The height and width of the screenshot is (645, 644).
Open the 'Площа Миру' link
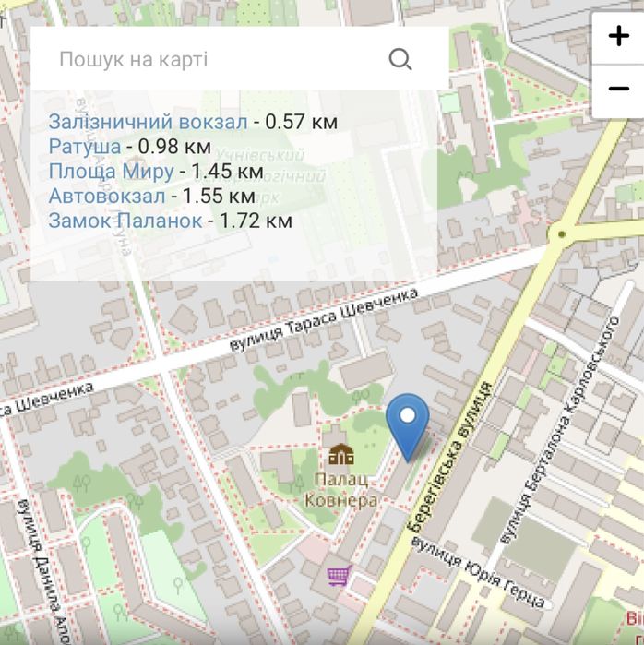pos(111,172)
